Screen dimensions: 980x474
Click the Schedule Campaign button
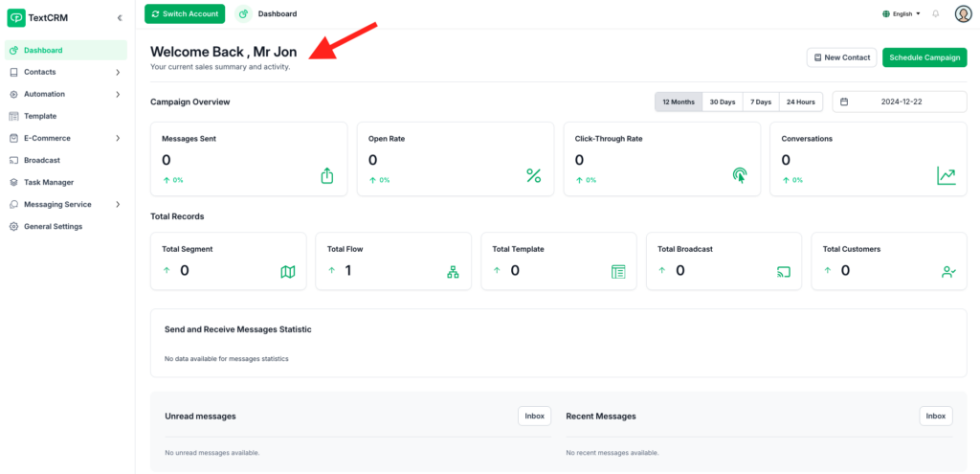[924, 57]
